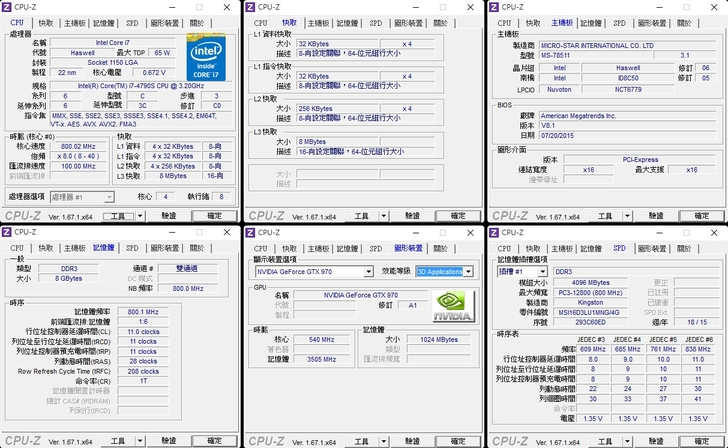Expand the 工具 arrow in the 圖形裝置 window
Image resolution: width=728 pixels, height=448 pixels.
tap(384, 441)
